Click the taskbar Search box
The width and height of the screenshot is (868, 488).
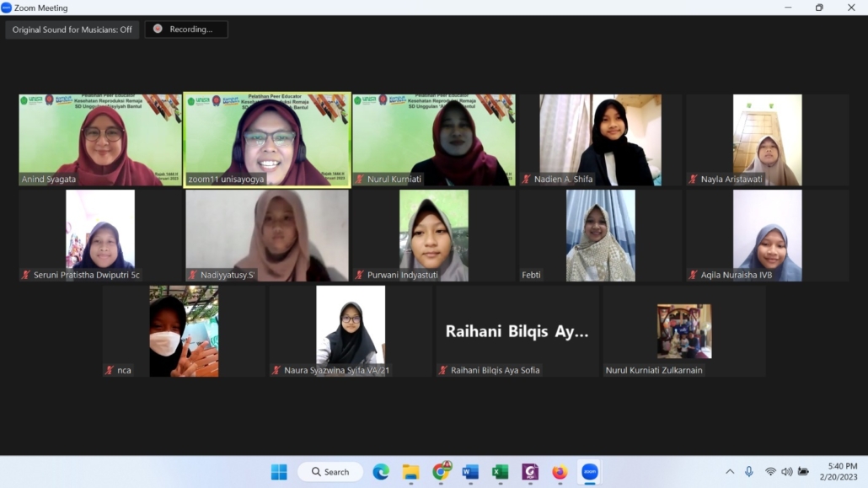330,472
